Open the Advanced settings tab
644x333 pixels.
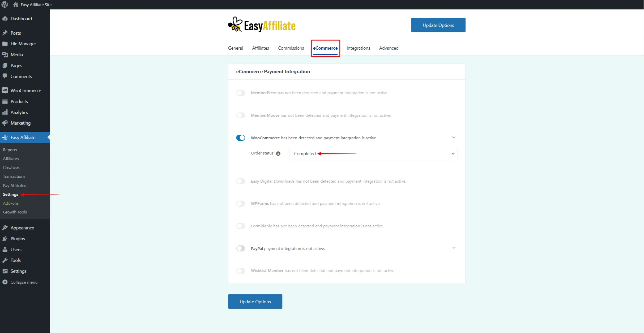(x=389, y=48)
